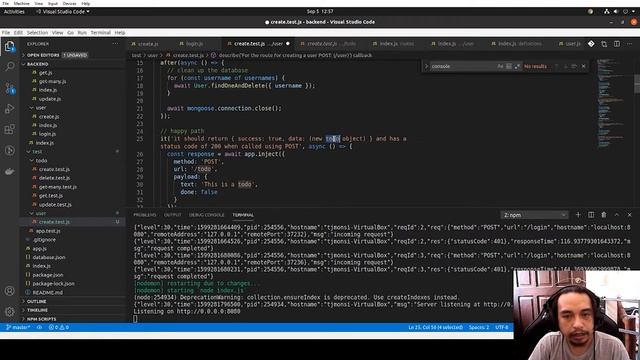Click the source control diamond icon in editor toolbar
The image size is (640, 360).
[591, 44]
